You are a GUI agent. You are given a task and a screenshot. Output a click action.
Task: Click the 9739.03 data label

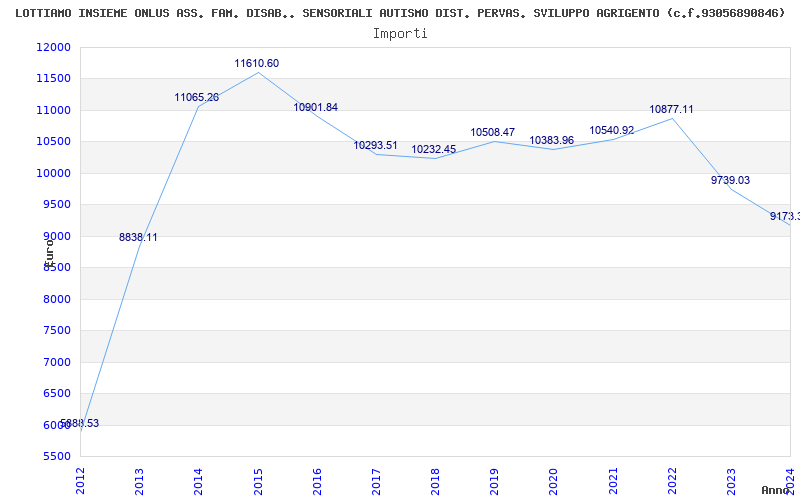(730, 181)
